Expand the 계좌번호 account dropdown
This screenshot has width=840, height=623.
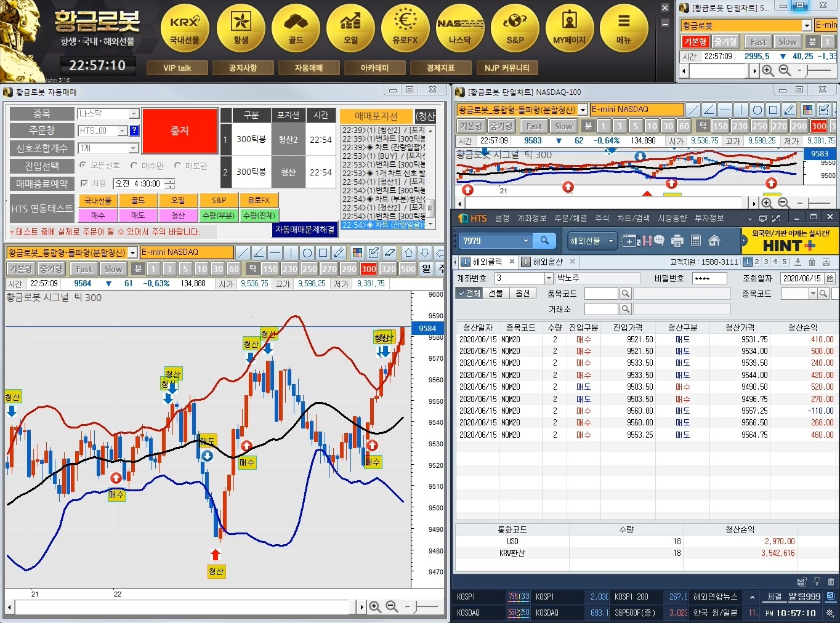click(x=549, y=278)
